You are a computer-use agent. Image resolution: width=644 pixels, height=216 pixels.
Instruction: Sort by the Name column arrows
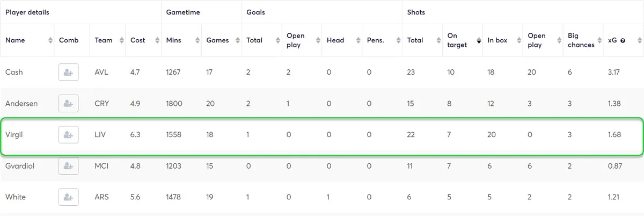click(50, 40)
